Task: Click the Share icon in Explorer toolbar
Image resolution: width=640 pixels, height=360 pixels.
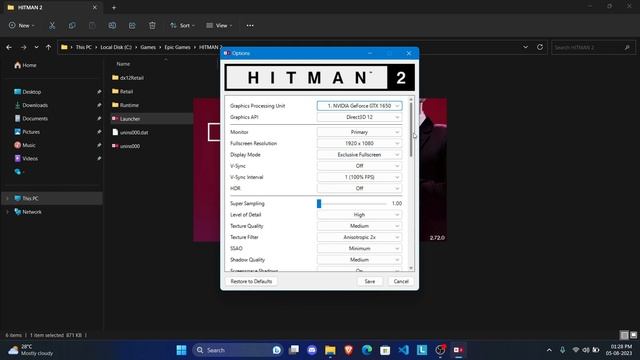Action: [x=132, y=25]
